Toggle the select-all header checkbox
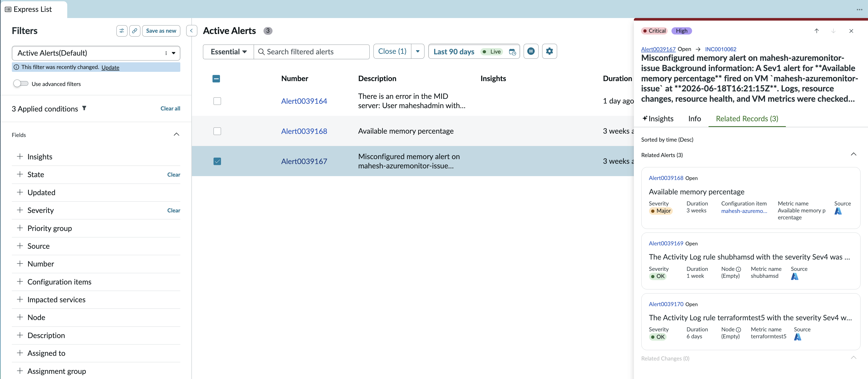The image size is (868, 379). pyautogui.click(x=216, y=79)
